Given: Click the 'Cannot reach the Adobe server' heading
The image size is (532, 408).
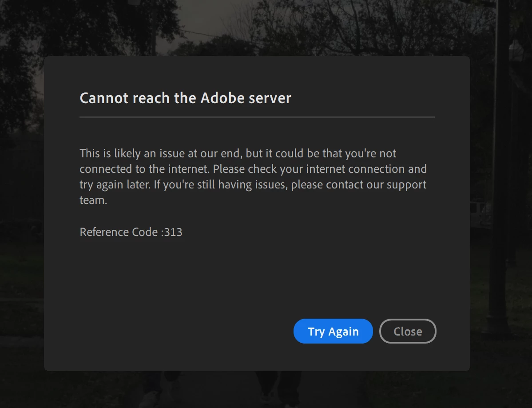Looking at the screenshot, I should click(185, 98).
